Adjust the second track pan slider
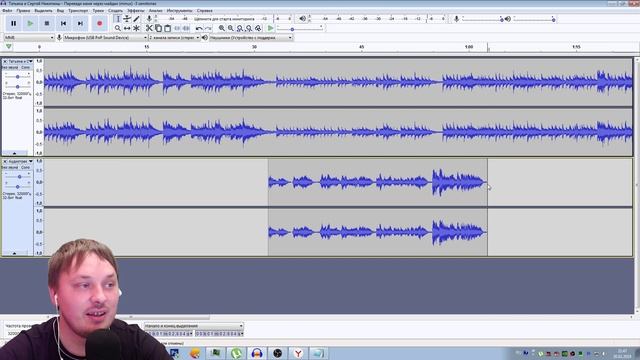The height and width of the screenshot is (360, 640). click(18, 187)
